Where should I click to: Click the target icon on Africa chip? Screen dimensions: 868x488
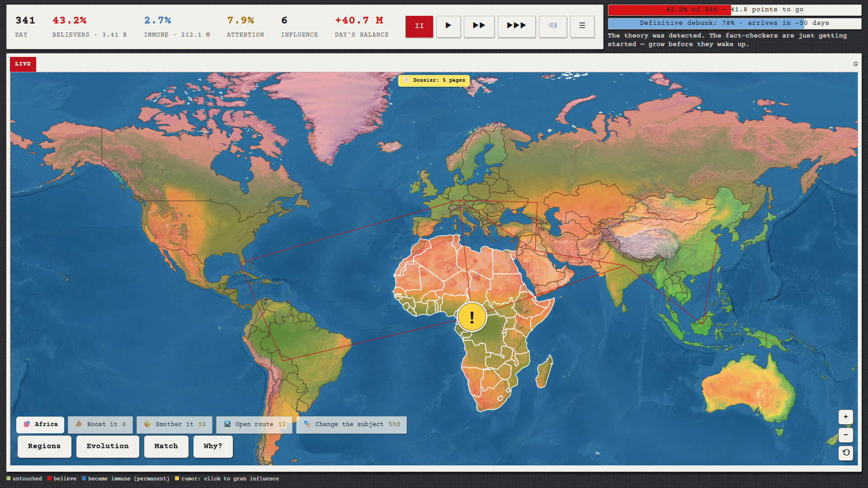(27, 424)
